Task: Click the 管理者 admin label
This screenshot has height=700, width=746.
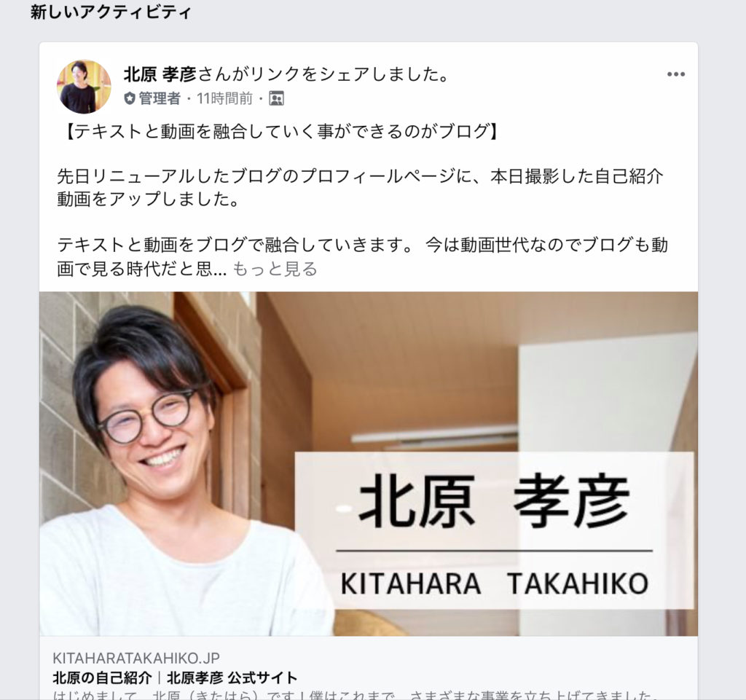Action: tap(160, 98)
